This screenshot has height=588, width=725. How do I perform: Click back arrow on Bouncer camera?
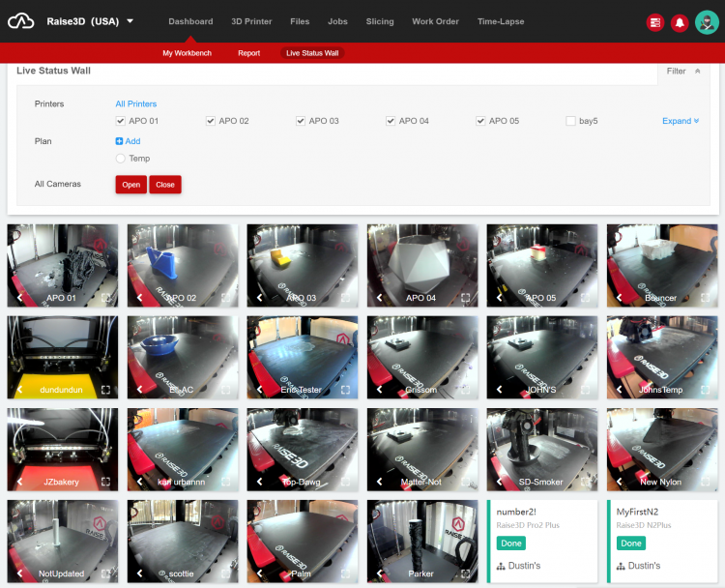(x=619, y=298)
